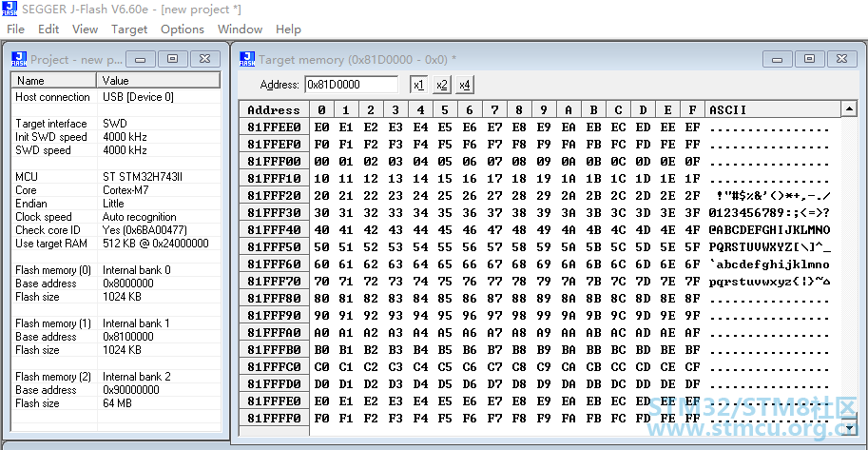Select the Host connection row
This screenshot has height=450, width=868.
115,97
